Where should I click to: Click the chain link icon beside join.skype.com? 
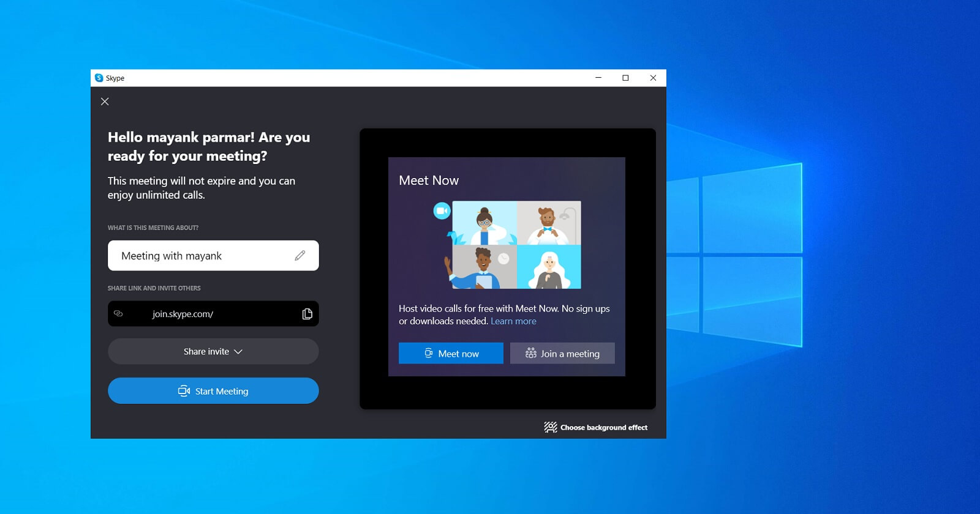pyautogui.click(x=119, y=313)
